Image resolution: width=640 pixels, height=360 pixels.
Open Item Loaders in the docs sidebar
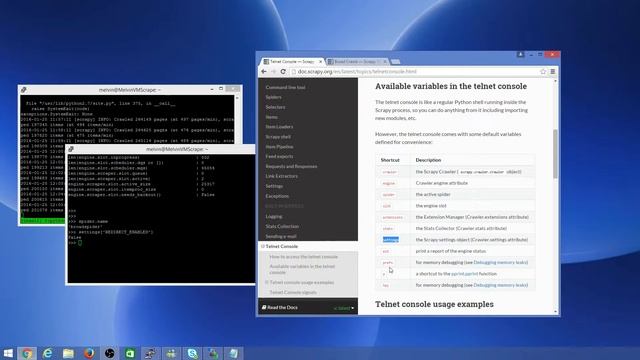279,127
